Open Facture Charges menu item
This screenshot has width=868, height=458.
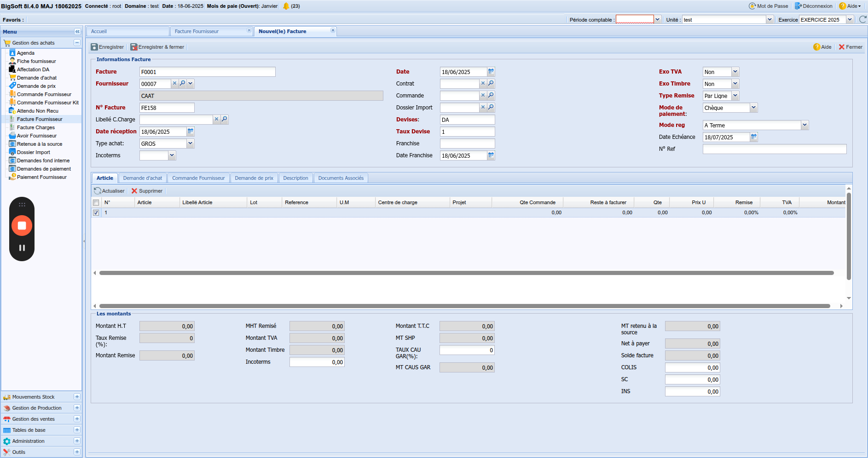click(36, 127)
